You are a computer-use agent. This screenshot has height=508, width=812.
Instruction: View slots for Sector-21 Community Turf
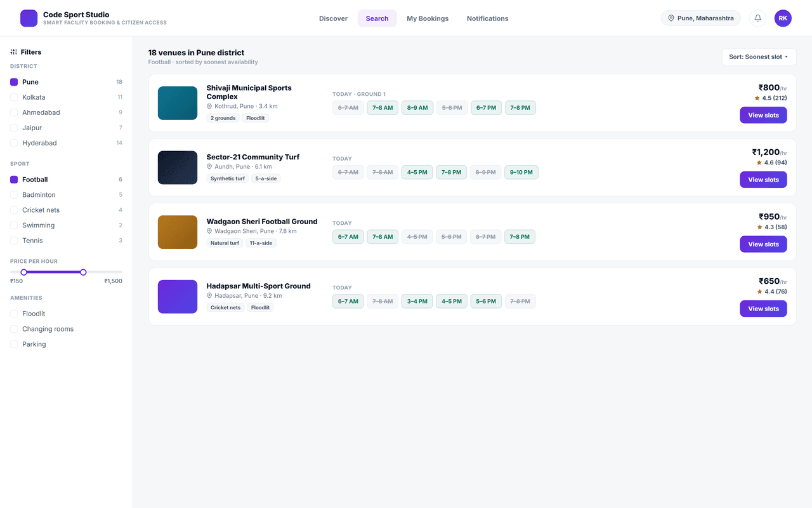point(763,180)
